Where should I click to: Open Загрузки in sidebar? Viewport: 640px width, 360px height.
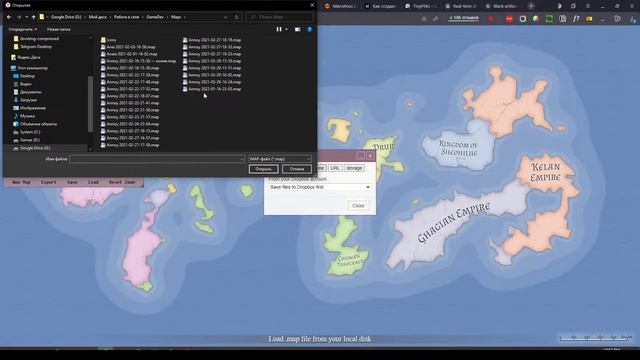point(24,100)
